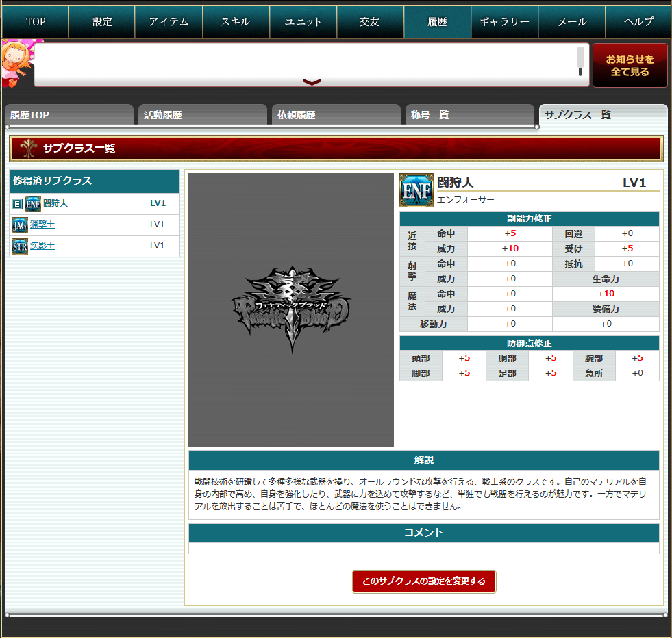672x638 pixels.
Task: Open the ユニット menu
Action: click(303, 22)
